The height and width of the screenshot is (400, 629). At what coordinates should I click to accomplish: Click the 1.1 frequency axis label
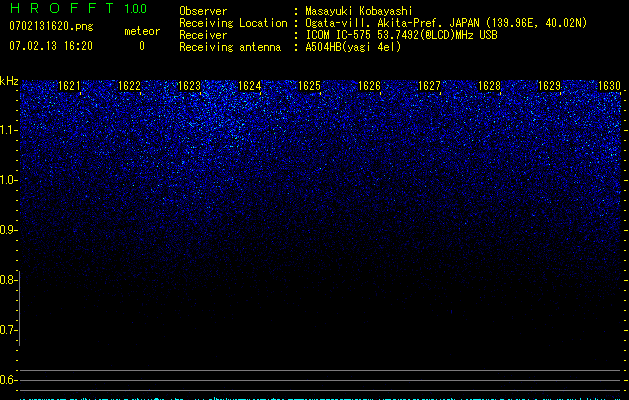coord(9,130)
